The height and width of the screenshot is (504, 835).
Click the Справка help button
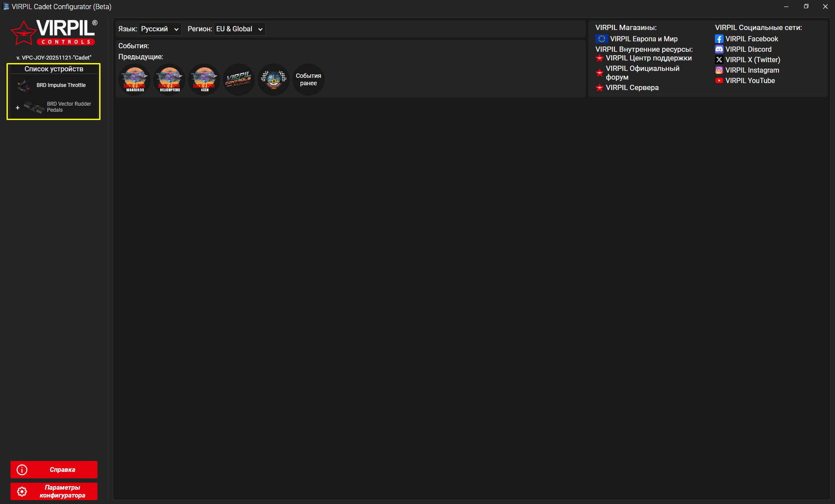point(54,470)
